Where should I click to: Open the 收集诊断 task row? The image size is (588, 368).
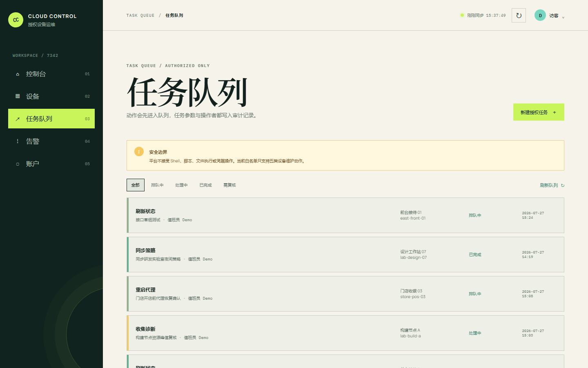(345, 333)
